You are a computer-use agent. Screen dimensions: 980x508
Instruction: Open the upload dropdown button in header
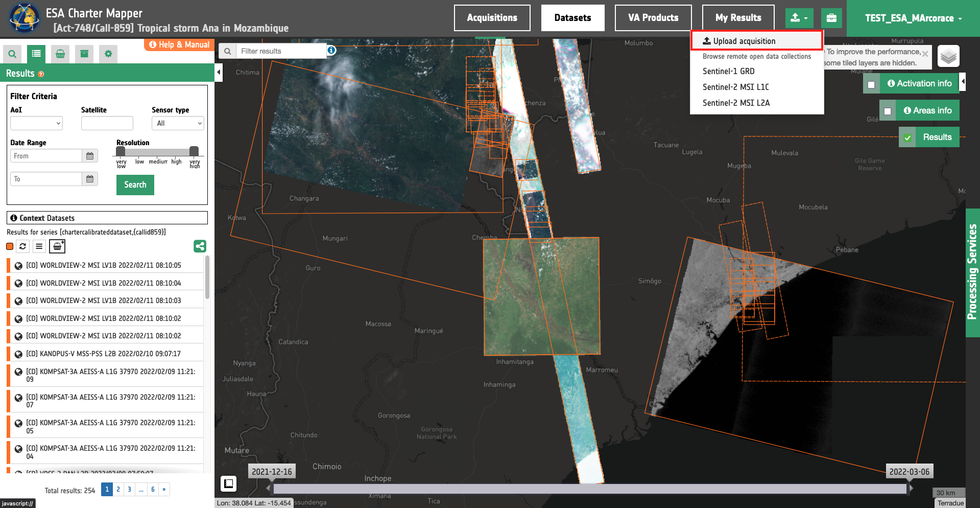pos(799,18)
